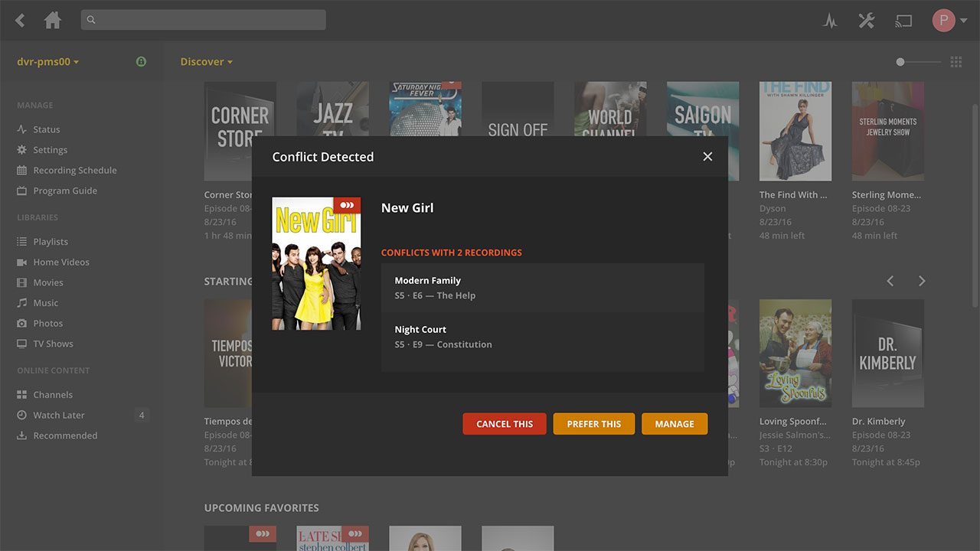Go to previous page in Starting Soon row
The width and height of the screenshot is (980, 551).
tap(890, 281)
